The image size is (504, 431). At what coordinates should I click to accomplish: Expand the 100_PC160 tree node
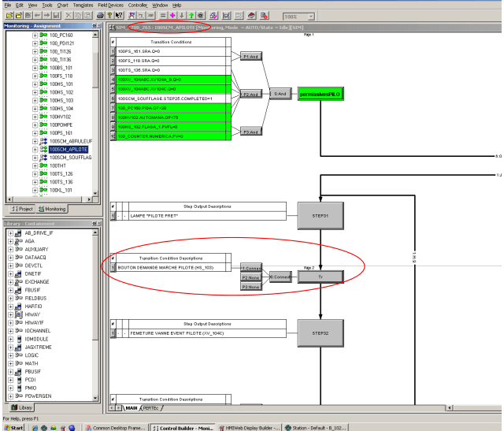click(35, 35)
